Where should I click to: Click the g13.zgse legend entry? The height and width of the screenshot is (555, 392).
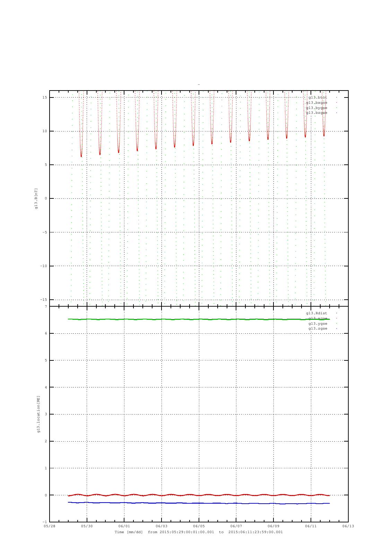click(317, 328)
